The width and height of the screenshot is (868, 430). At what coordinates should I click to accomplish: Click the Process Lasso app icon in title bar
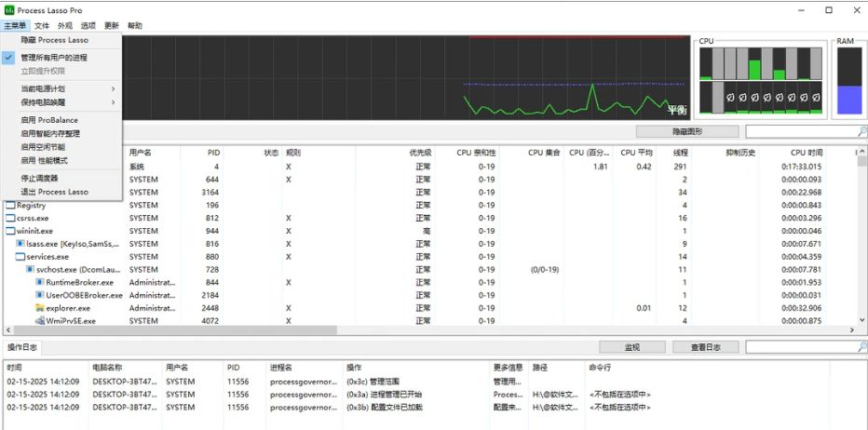9,10
